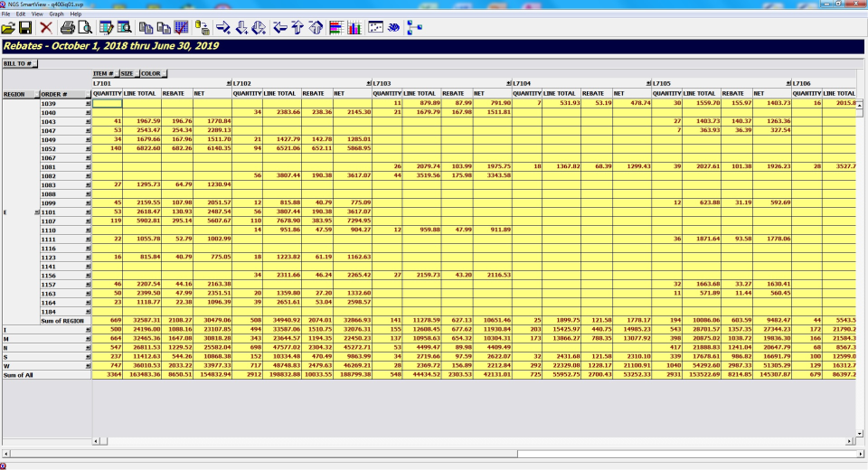The width and height of the screenshot is (868, 470).
Task: Open print preview from the toolbar
Action: [85, 28]
